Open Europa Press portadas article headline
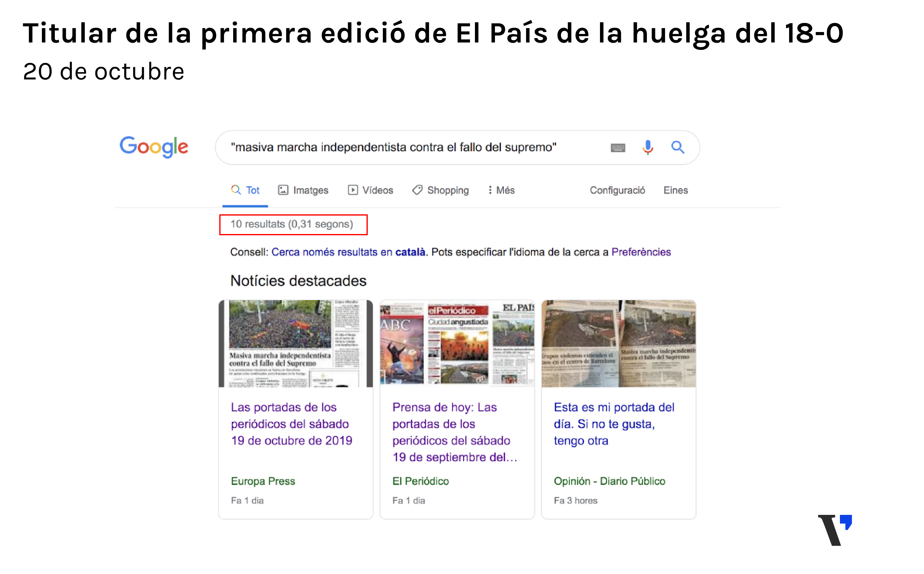 (x=291, y=424)
